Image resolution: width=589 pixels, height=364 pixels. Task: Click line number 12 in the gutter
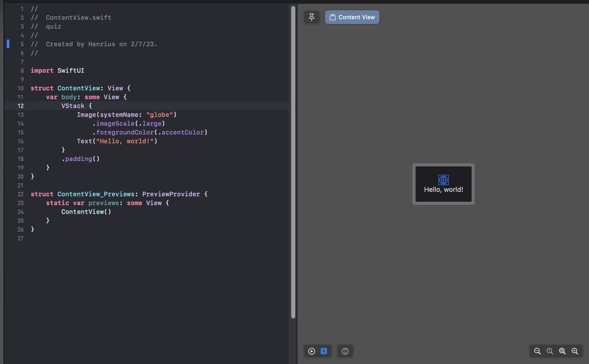[x=21, y=106]
